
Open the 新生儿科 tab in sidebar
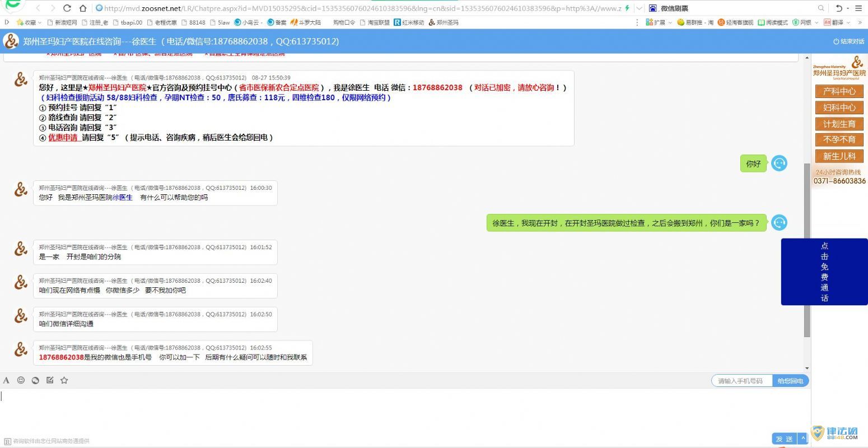click(x=839, y=156)
